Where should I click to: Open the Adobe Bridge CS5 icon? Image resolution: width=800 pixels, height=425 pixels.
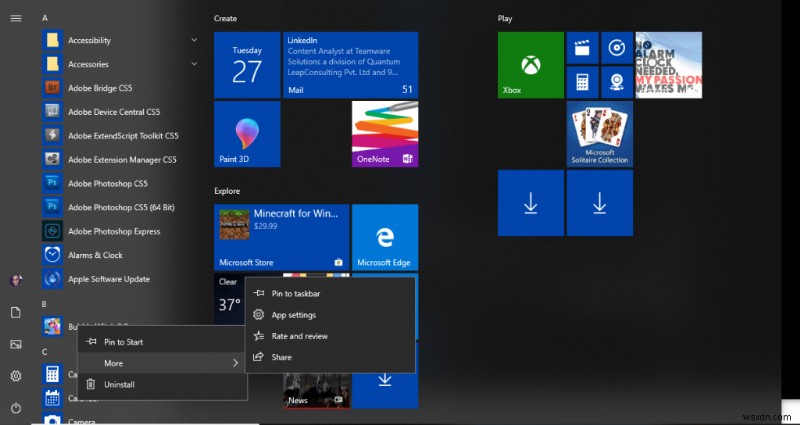coord(52,88)
